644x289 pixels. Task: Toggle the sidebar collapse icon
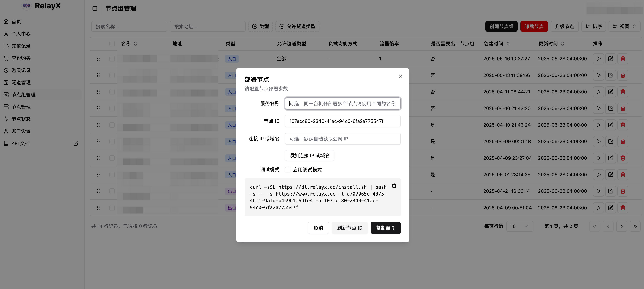(95, 8)
